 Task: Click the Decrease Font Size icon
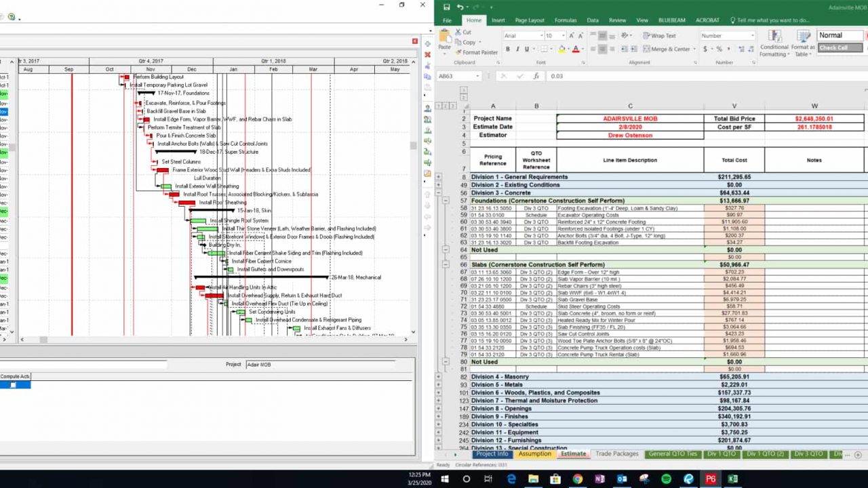click(583, 35)
